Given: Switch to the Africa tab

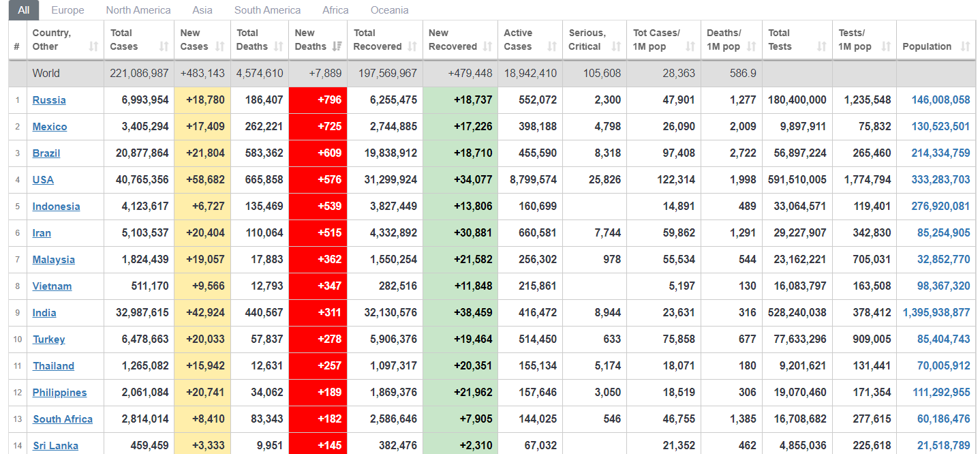Looking at the screenshot, I should pyautogui.click(x=335, y=10).
